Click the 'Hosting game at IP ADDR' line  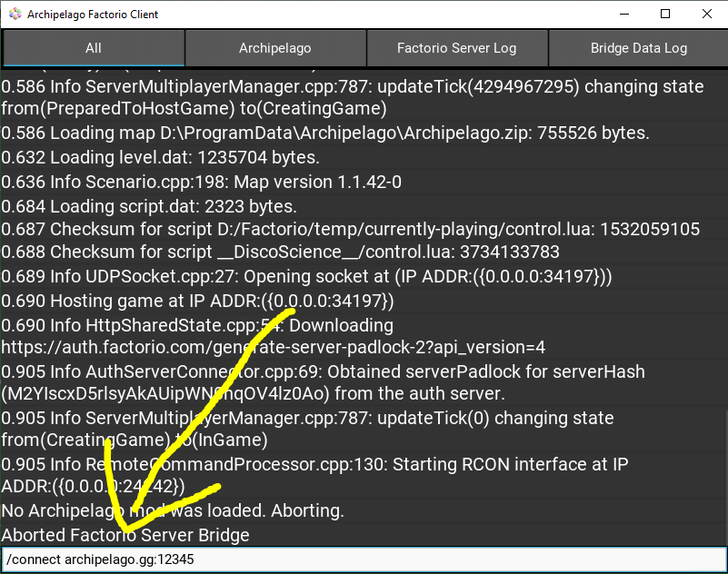point(195,300)
